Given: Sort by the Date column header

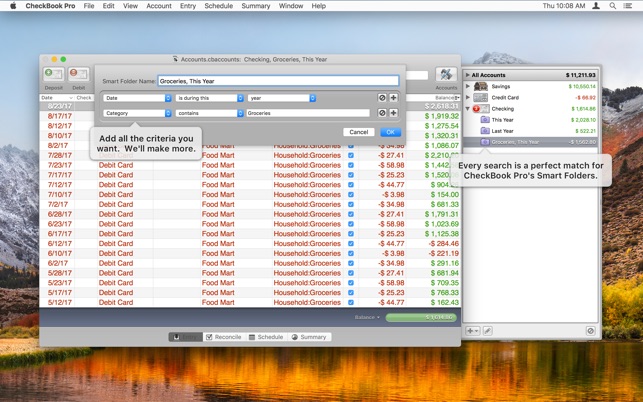Looking at the screenshot, I should [x=57, y=98].
